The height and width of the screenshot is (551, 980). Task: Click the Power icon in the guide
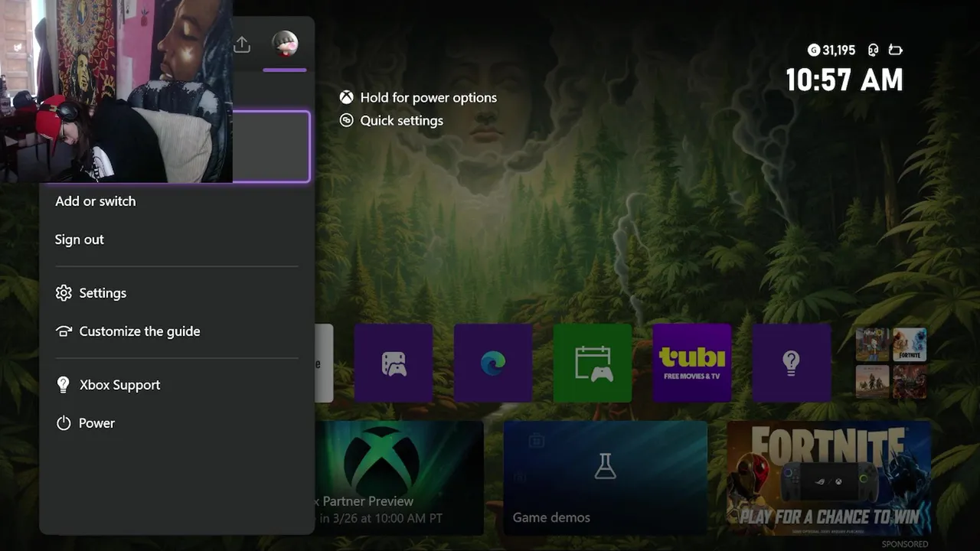pos(64,423)
